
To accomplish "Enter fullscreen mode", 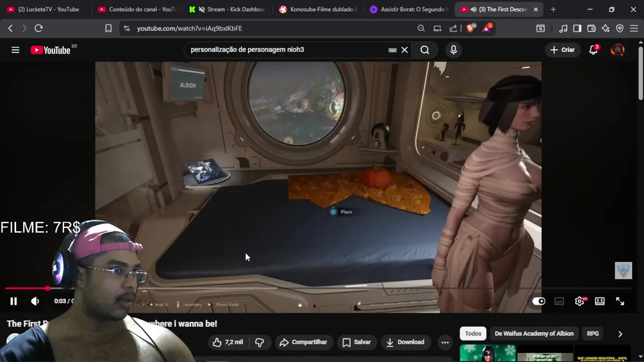I will 620,301.
